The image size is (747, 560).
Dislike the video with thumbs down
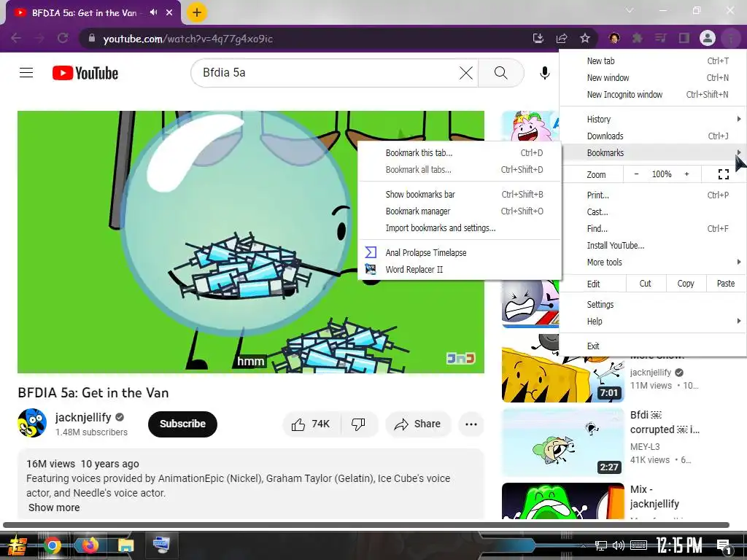tap(358, 424)
